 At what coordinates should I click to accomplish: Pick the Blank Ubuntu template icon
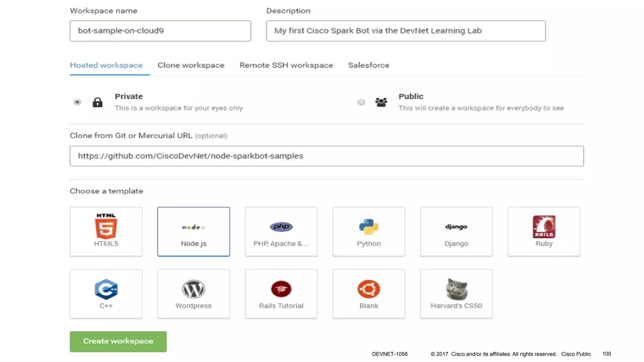point(369,289)
